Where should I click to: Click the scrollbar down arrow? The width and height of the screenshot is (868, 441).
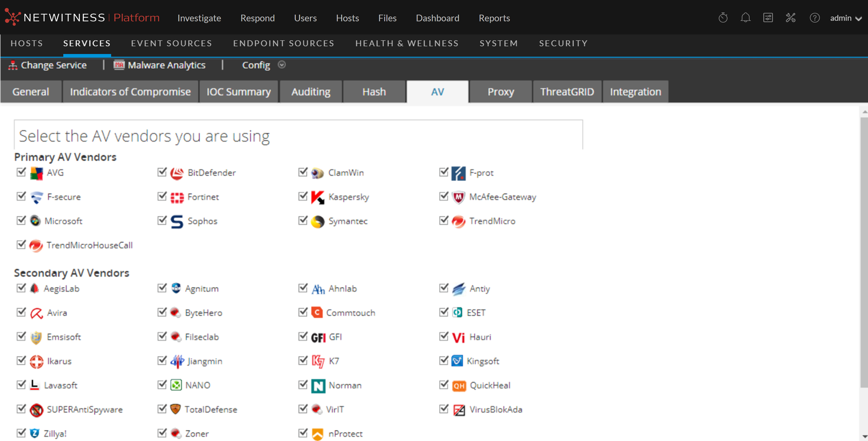(x=865, y=437)
